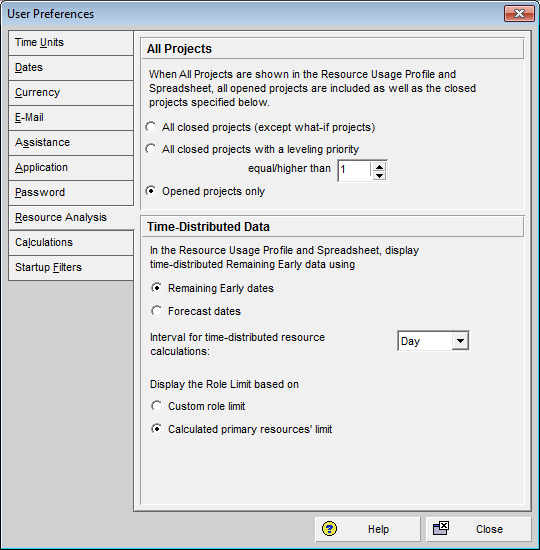Click the Close button label

489,529
